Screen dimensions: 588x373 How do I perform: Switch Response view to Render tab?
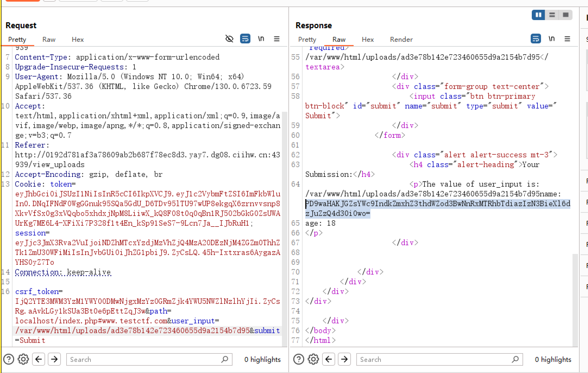(401, 40)
